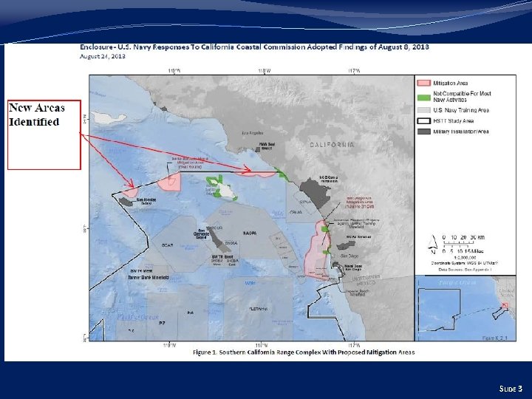Click the Santa Barbara Island Mitigation Area label
This screenshot has width=532, height=399.
190,163
